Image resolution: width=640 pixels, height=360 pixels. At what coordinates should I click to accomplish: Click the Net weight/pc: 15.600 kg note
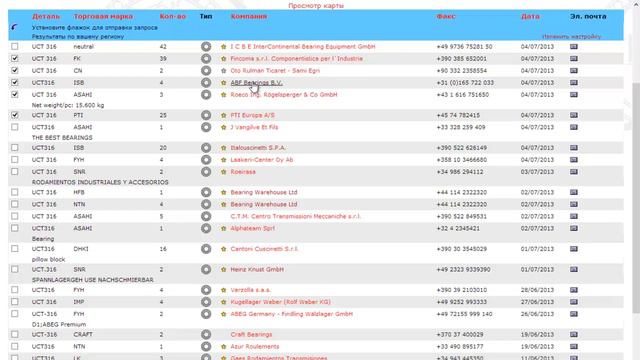[68, 105]
